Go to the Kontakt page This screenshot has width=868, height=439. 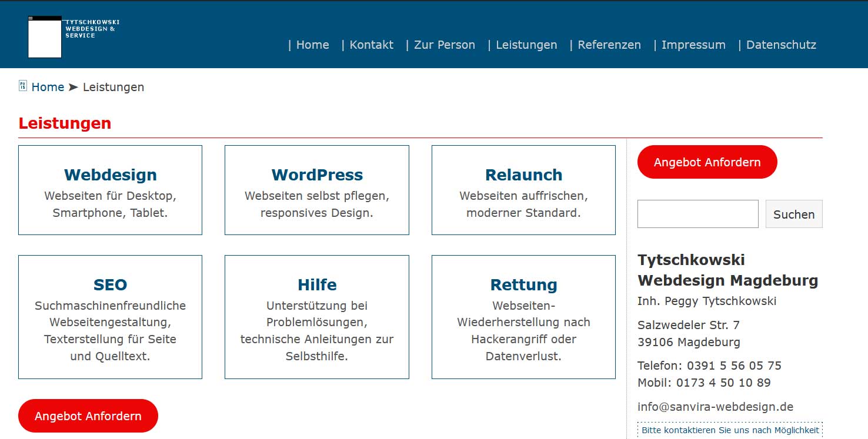pyautogui.click(x=371, y=45)
